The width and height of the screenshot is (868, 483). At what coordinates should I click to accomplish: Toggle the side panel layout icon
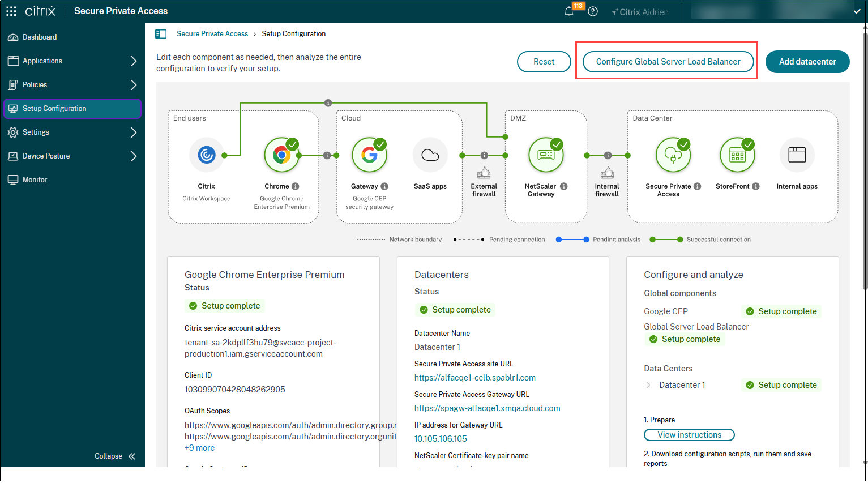click(161, 34)
